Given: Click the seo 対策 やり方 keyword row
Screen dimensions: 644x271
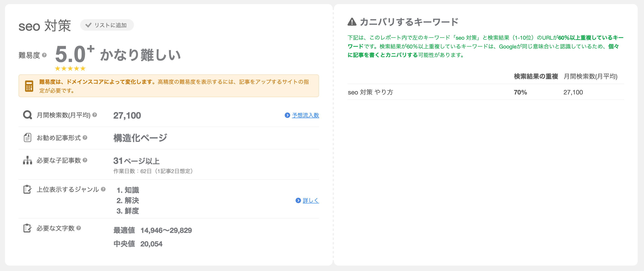Looking at the screenshot, I should tap(485, 92).
